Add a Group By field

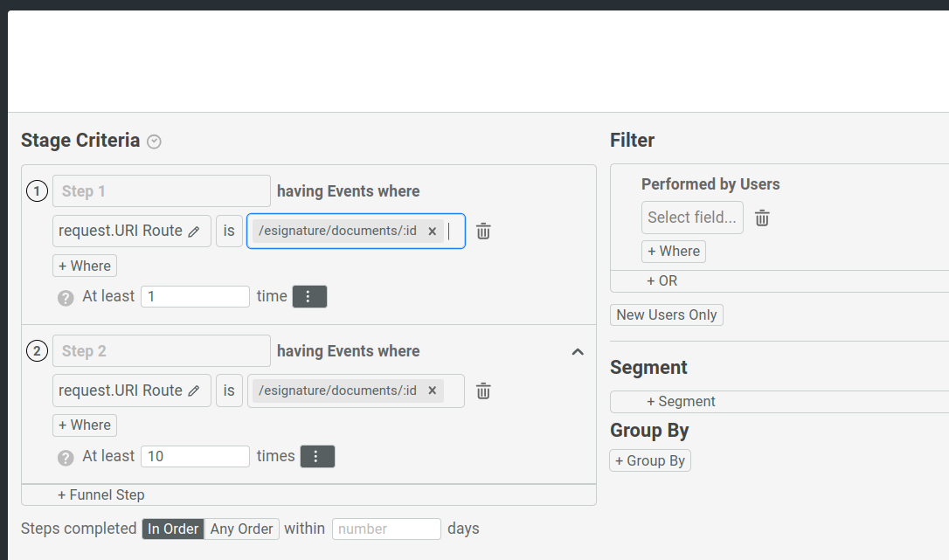point(649,460)
